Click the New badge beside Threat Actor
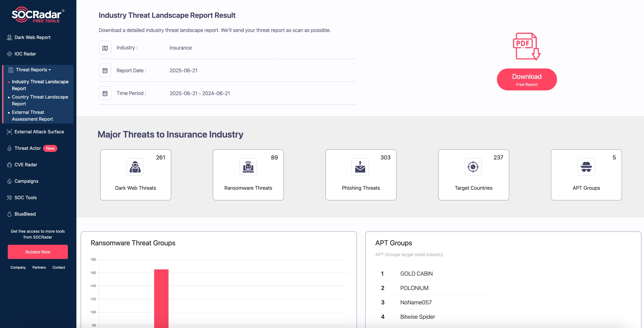The image size is (644, 328). pos(50,148)
